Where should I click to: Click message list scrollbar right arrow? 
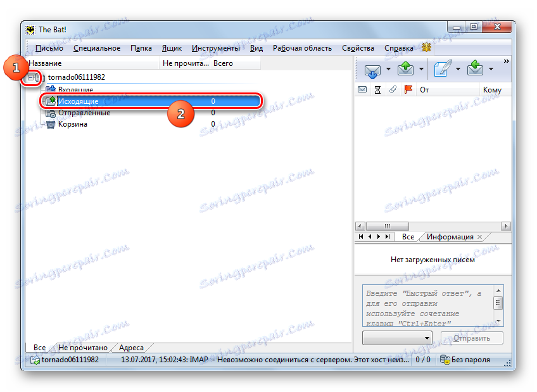(506, 226)
